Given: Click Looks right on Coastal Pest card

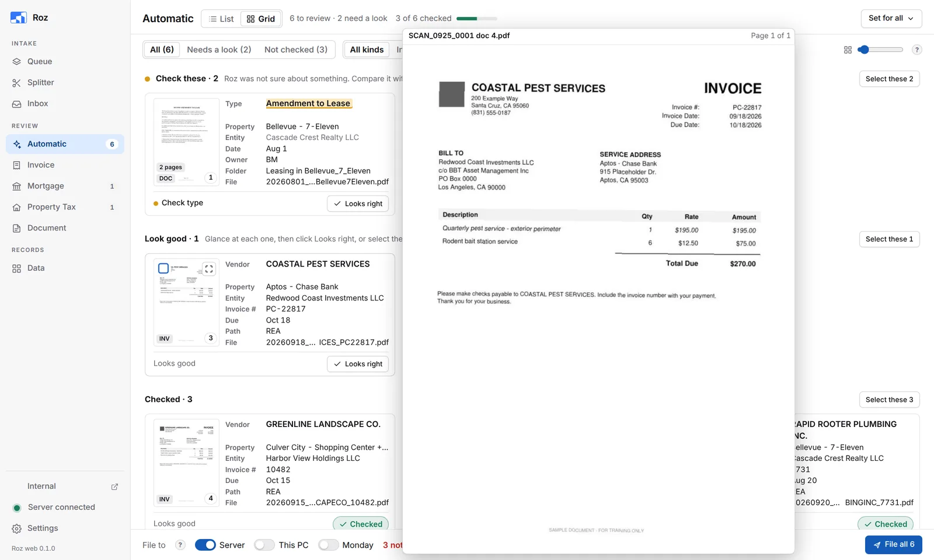Looking at the screenshot, I should [x=358, y=364].
